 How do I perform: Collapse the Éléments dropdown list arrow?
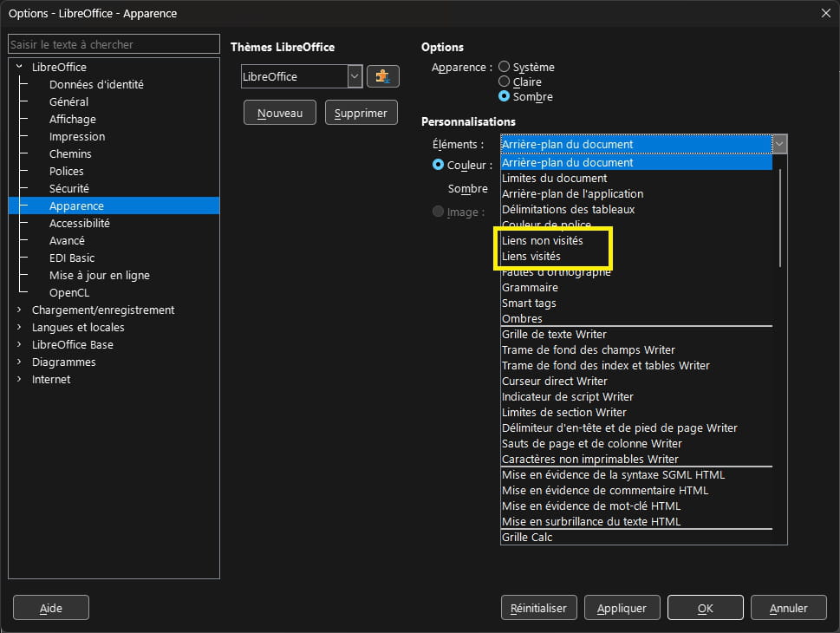(779, 144)
